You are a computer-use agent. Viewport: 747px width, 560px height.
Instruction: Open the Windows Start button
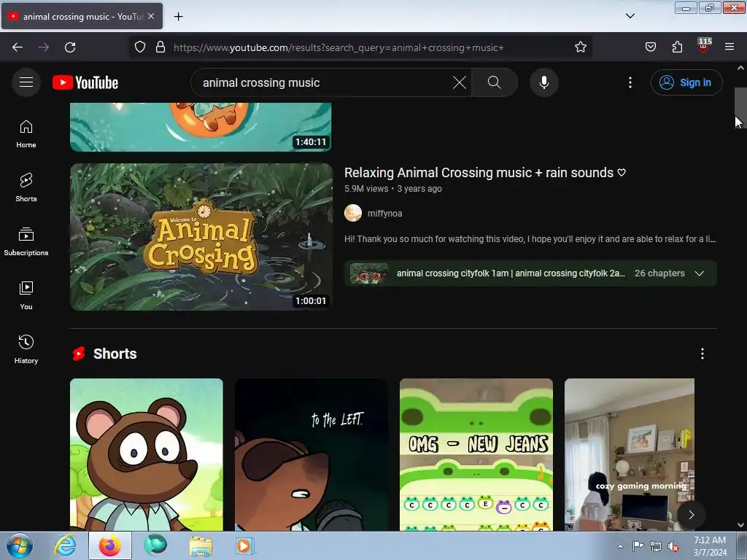pos(20,545)
